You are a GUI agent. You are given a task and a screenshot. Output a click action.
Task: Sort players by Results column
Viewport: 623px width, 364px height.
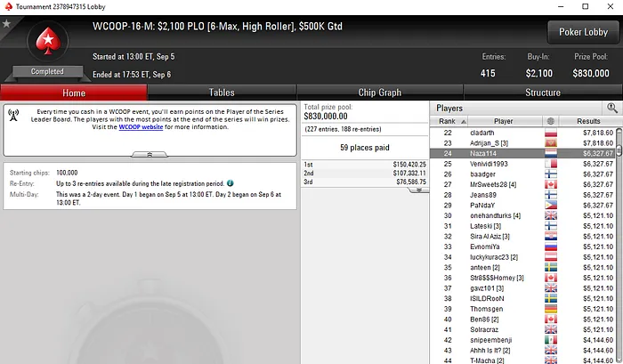coord(588,121)
